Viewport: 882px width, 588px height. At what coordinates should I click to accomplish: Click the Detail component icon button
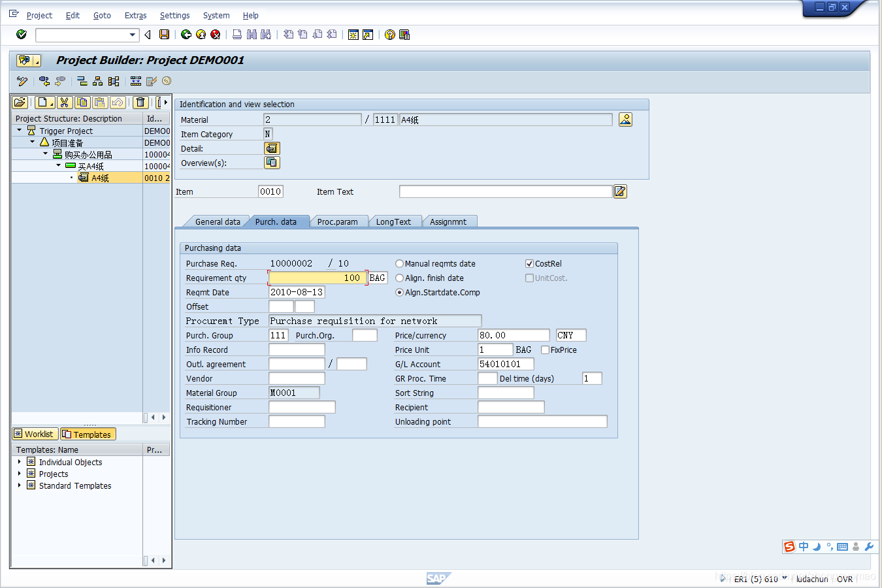(x=272, y=148)
